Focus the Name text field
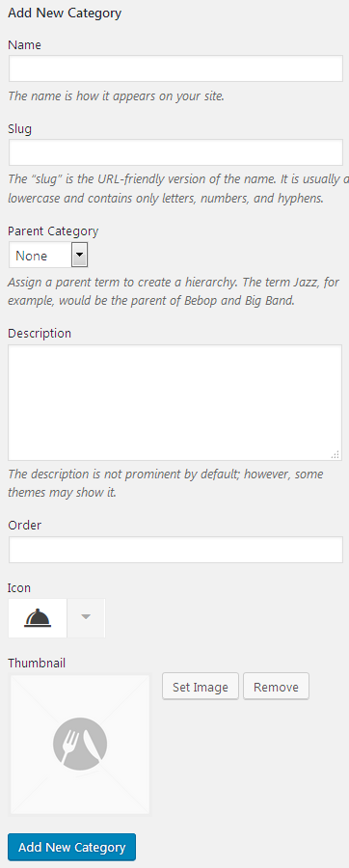 [175, 68]
